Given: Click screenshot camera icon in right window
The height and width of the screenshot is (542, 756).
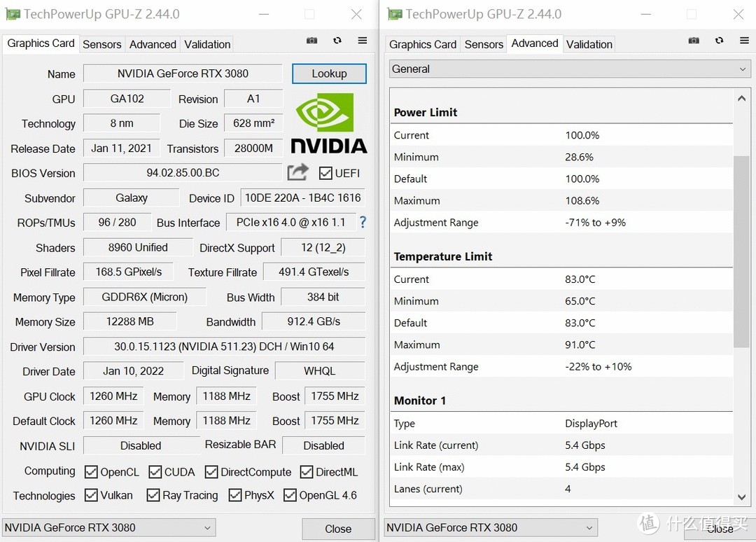Looking at the screenshot, I should (x=694, y=41).
